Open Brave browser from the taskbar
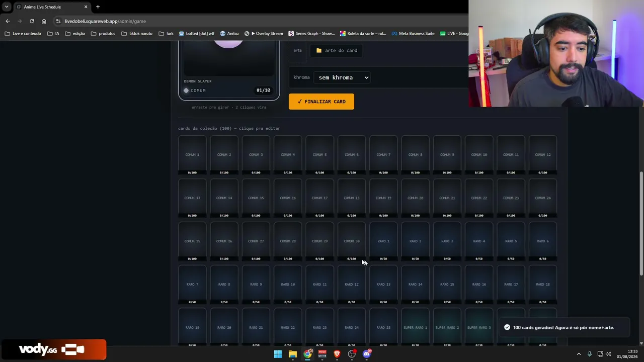 (337, 354)
